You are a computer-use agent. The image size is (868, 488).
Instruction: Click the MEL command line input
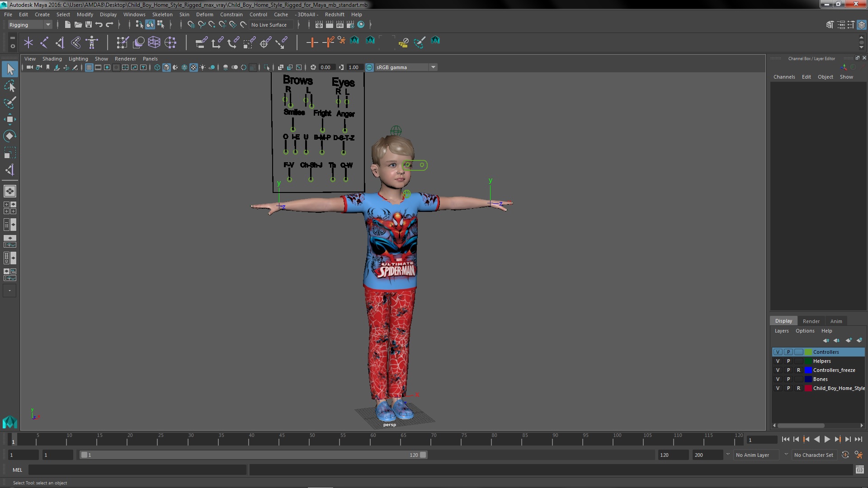(x=137, y=470)
